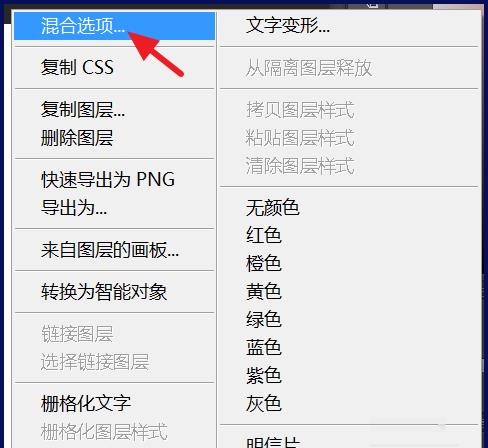488x448 pixels.
Task: Select 复制 CSS menu entry
Action: point(115,67)
